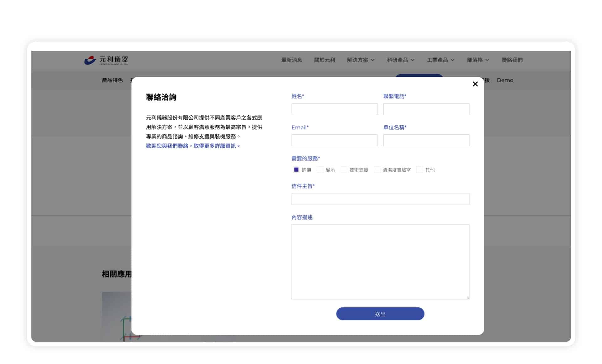The image size is (602, 364).
Task: Check the 技術支援 service checkbox
Action: pyautogui.click(x=344, y=169)
